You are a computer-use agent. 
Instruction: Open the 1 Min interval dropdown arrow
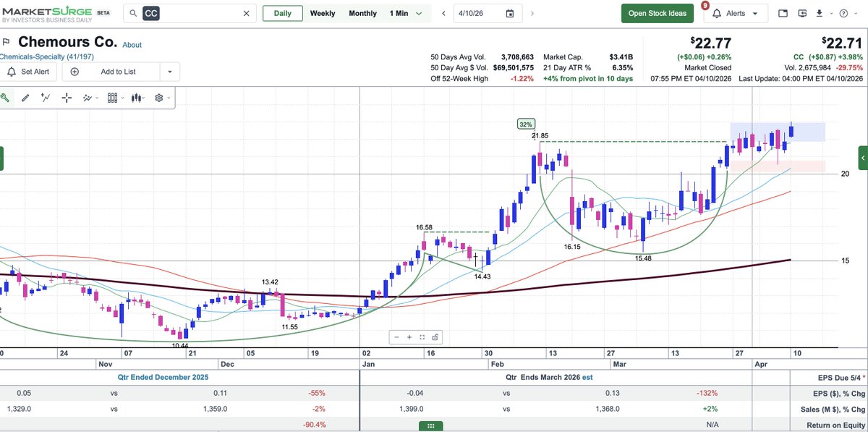419,13
